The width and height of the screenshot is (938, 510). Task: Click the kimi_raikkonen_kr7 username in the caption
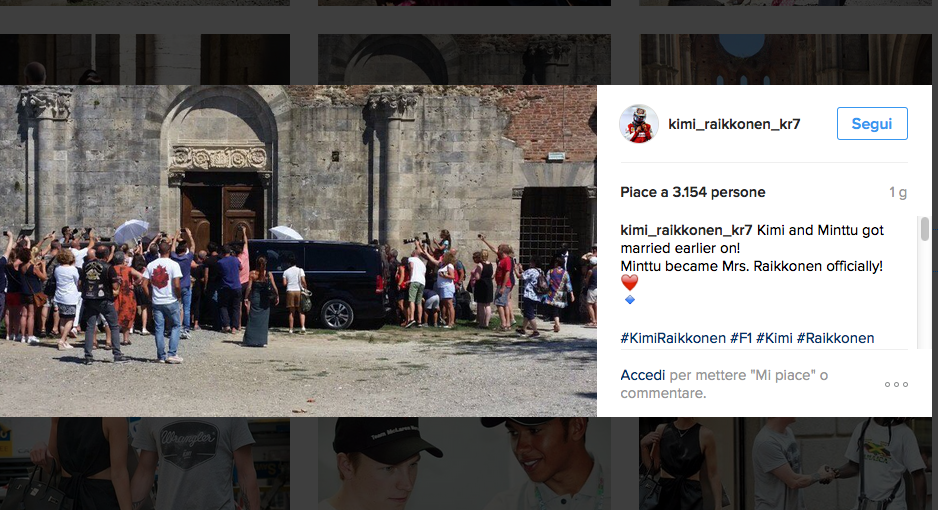(x=686, y=230)
